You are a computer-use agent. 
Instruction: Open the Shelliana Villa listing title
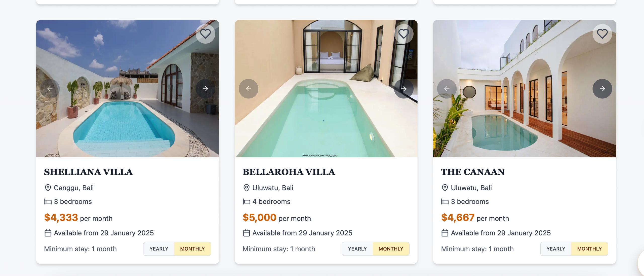pyautogui.click(x=88, y=172)
